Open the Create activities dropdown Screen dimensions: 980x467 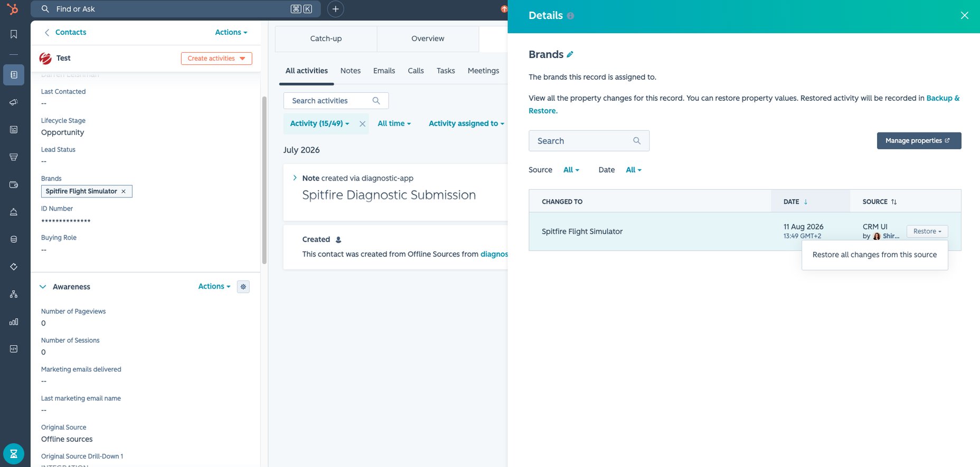click(216, 59)
